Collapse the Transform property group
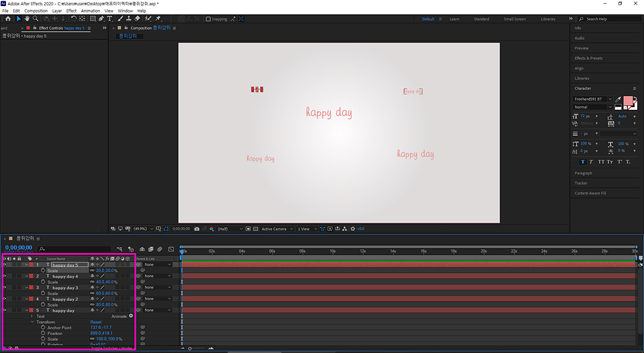This screenshot has height=353, width=644. [32, 322]
